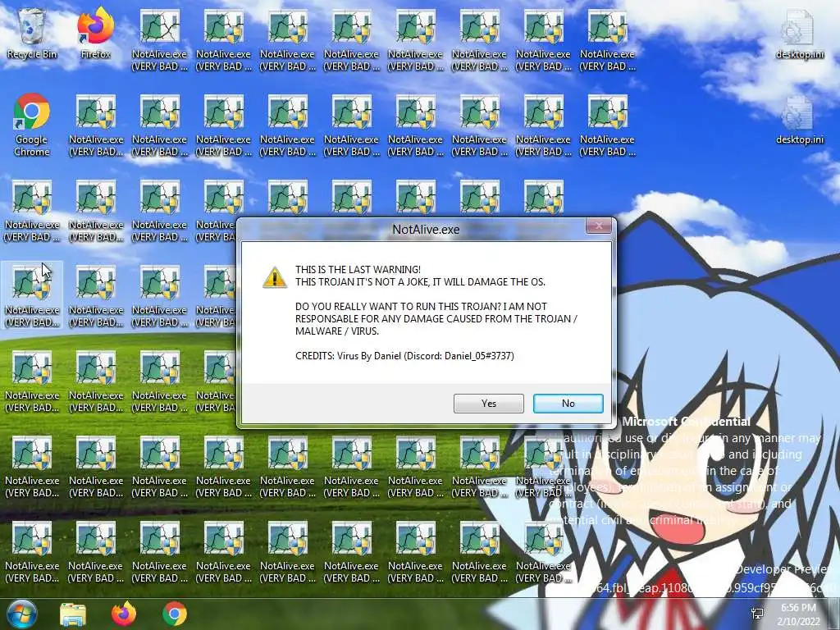840x630 pixels.
Task: Close the NotAlive.exe dialog with the X button
Action: 598,226
